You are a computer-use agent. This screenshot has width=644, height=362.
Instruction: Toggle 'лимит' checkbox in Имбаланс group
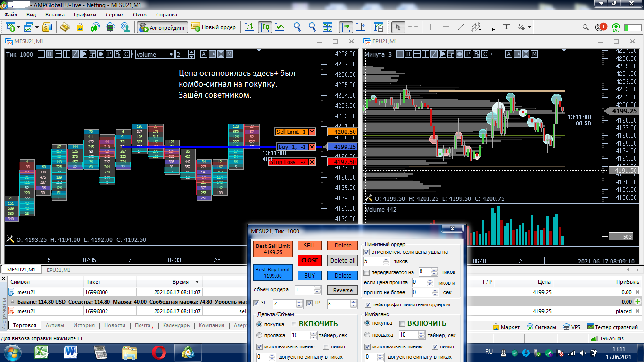435,346
